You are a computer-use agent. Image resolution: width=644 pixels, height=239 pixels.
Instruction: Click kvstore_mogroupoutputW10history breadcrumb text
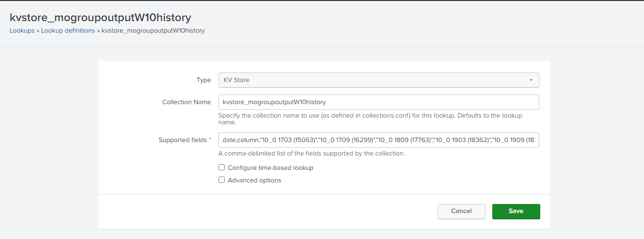click(x=153, y=30)
